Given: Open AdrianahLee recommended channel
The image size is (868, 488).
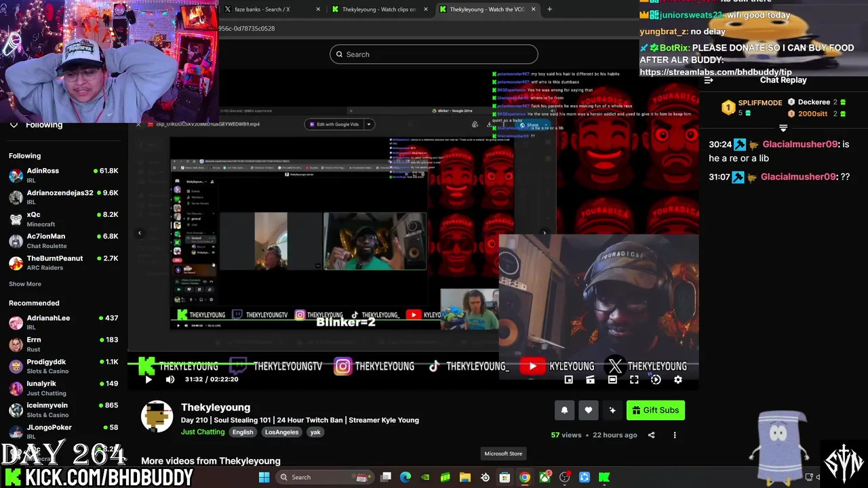Looking at the screenshot, I should (x=64, y=322).
